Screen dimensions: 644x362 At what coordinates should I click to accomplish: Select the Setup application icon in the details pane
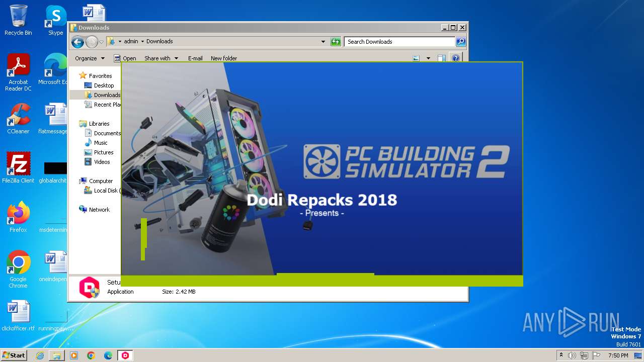click(89, 287)
